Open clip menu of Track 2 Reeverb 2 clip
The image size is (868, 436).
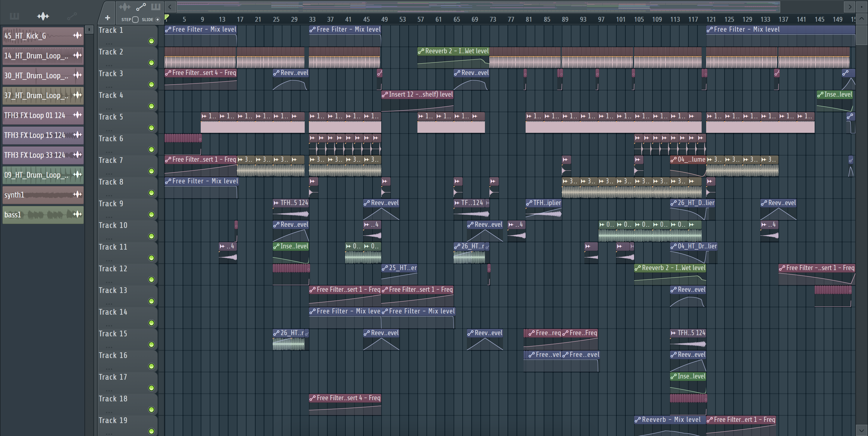tap(421, 51)
